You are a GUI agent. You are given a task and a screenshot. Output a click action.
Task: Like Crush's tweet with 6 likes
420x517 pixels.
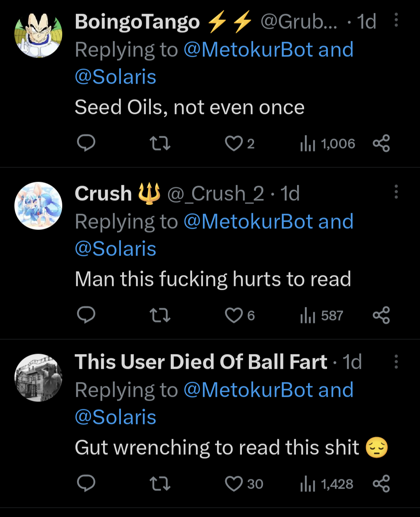click(x=234, y=315)
